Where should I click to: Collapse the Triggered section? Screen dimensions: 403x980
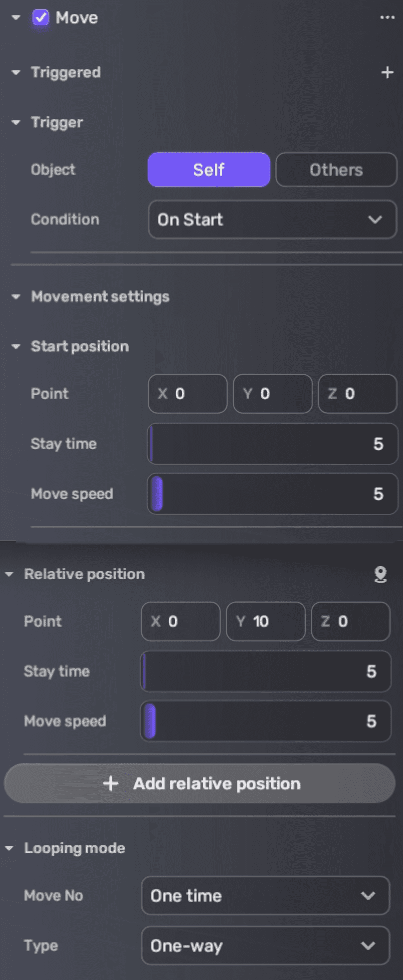click(x=15, y=72)
